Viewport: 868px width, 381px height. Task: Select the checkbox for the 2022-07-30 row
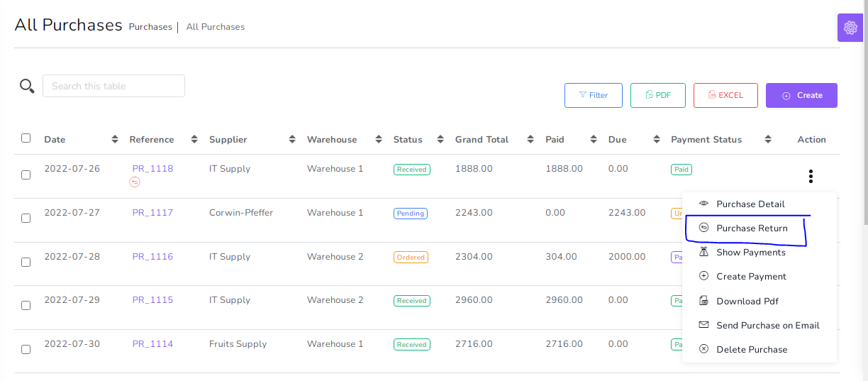coord(26,350)
